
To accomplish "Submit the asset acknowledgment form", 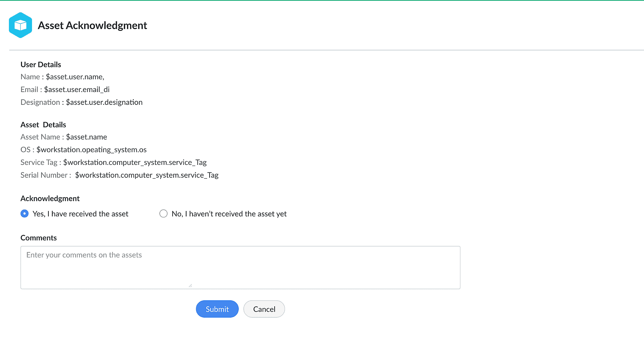I will [217, 309].
